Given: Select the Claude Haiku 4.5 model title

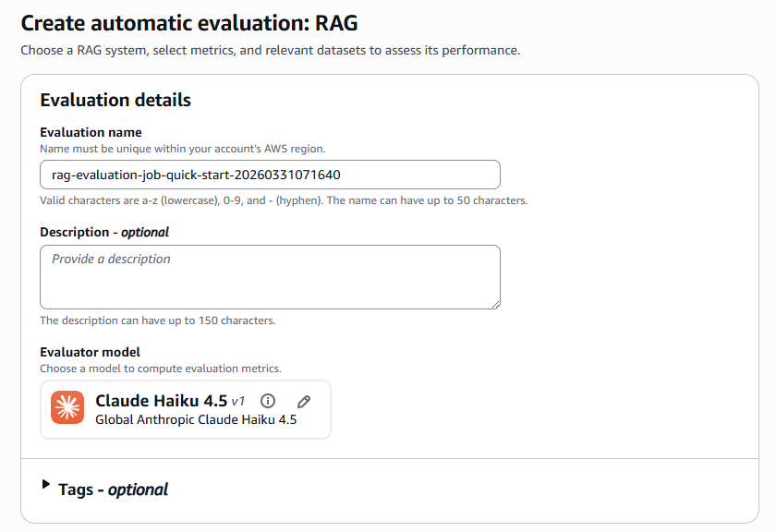Looking at the screenshot, I should [161, 401].
